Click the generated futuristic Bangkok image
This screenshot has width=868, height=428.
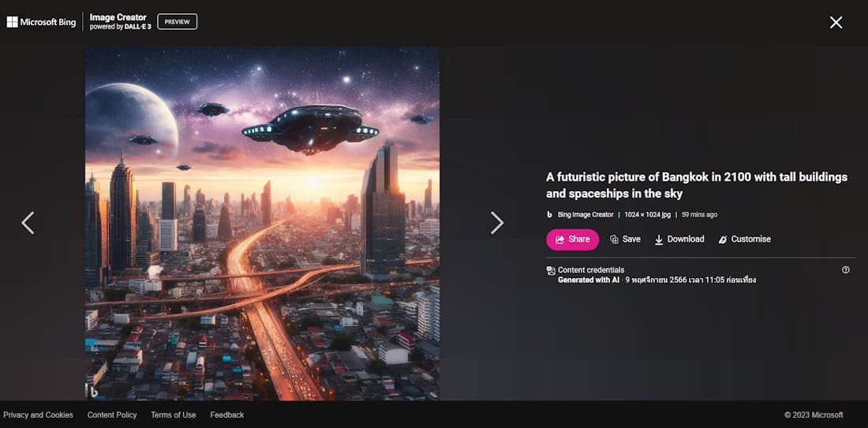(x=263, y=223)
